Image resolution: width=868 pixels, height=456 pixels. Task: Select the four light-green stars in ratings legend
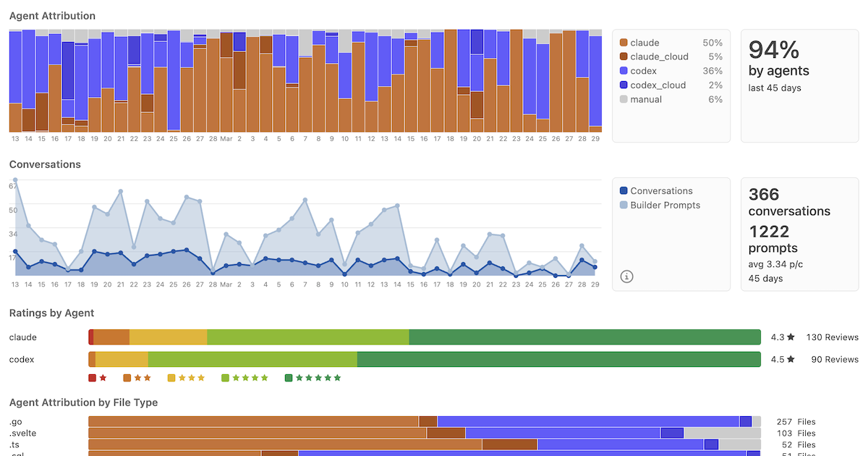tap(250, 378)
